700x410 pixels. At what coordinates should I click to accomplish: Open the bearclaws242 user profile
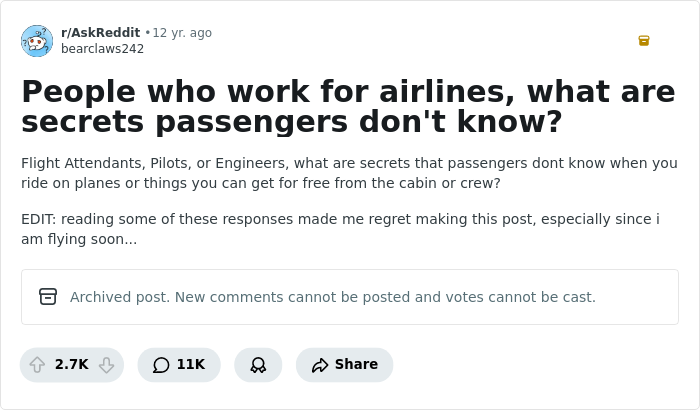point(102,49)
